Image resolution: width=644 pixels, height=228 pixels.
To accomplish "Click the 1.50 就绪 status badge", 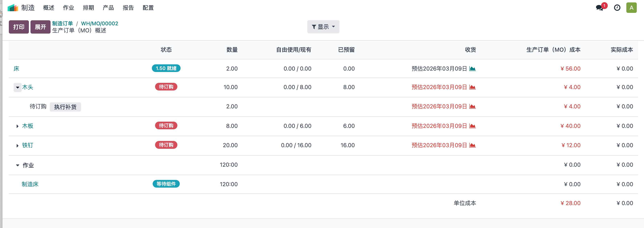I will (x=166, y=68).
